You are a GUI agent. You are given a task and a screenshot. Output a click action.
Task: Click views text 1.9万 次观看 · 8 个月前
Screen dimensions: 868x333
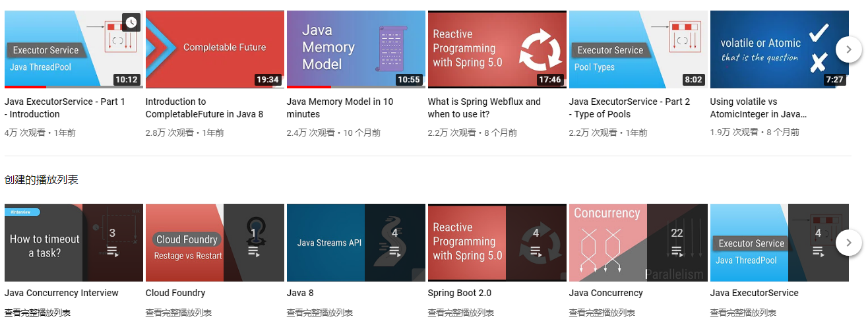click(x=755, y=133)
